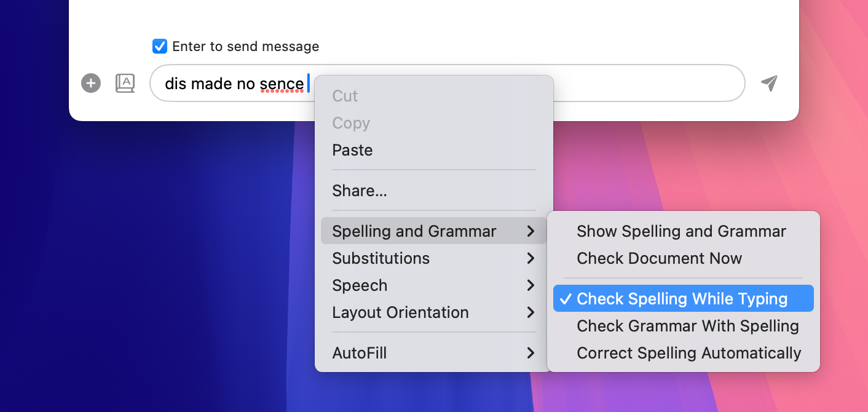Click the send message arrow icon
This screenshot has height=412, width=868.
click(769, 83)
